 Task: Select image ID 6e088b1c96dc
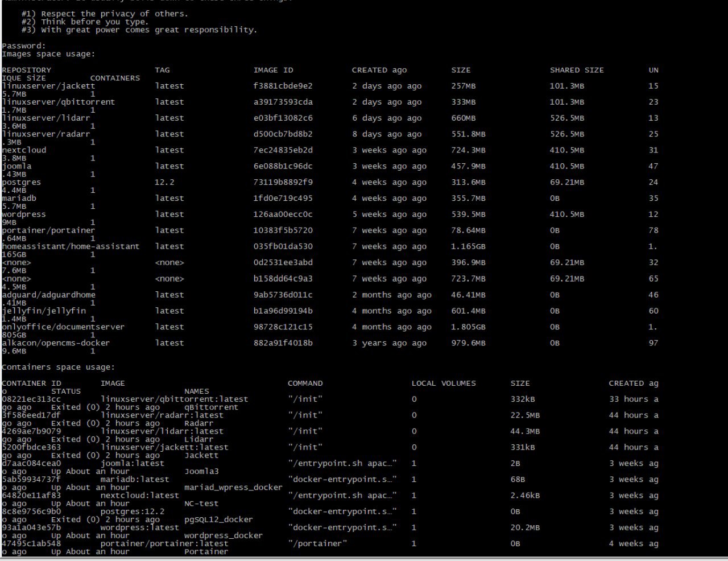(x=283, y=166)
